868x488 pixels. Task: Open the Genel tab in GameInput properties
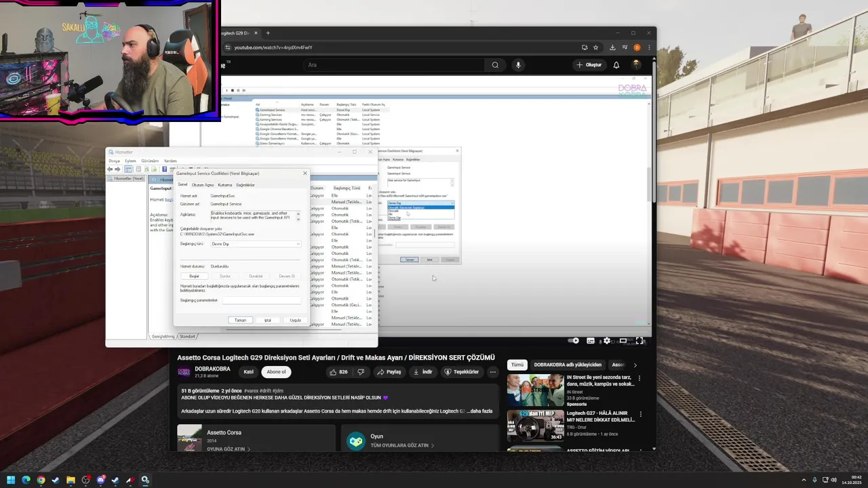point(182,184)
